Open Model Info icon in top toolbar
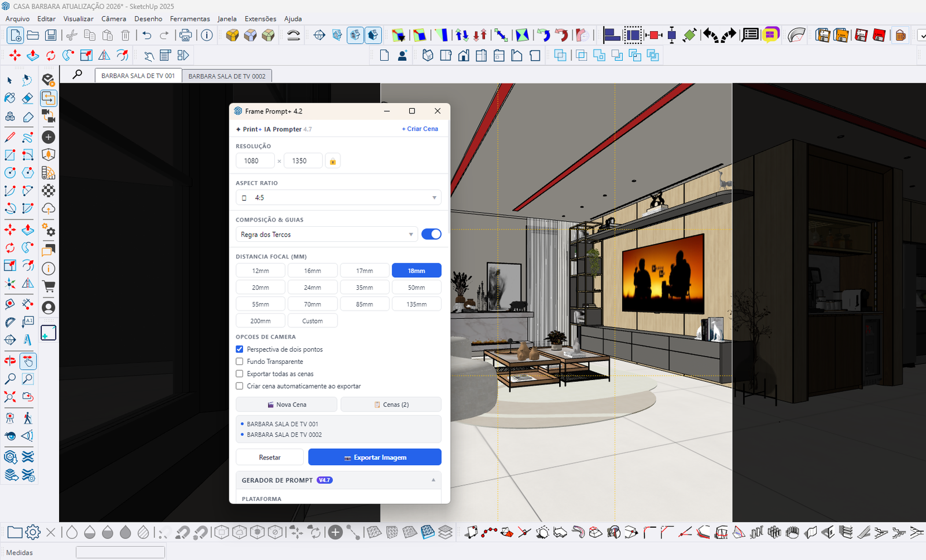The width and height of the screenshot is (926, 560). 207,35
